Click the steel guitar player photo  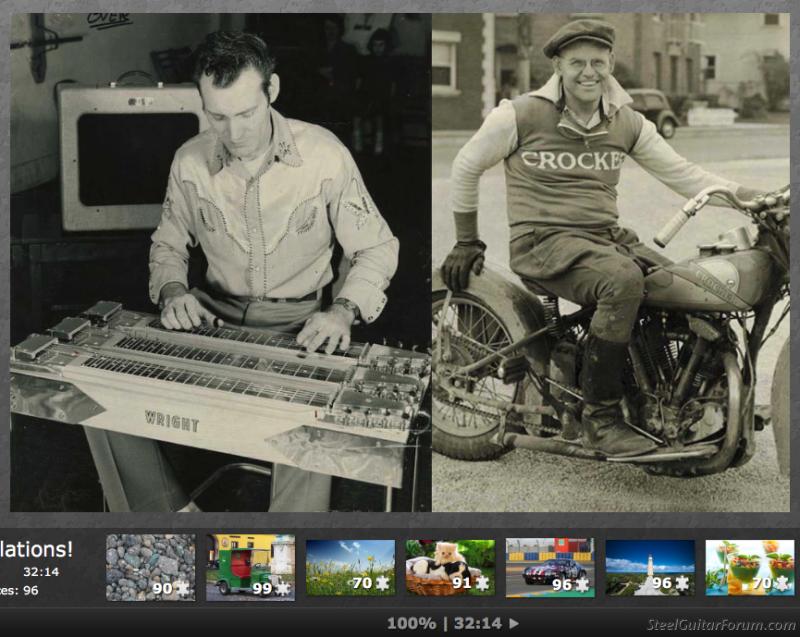(x=220, y=262)
